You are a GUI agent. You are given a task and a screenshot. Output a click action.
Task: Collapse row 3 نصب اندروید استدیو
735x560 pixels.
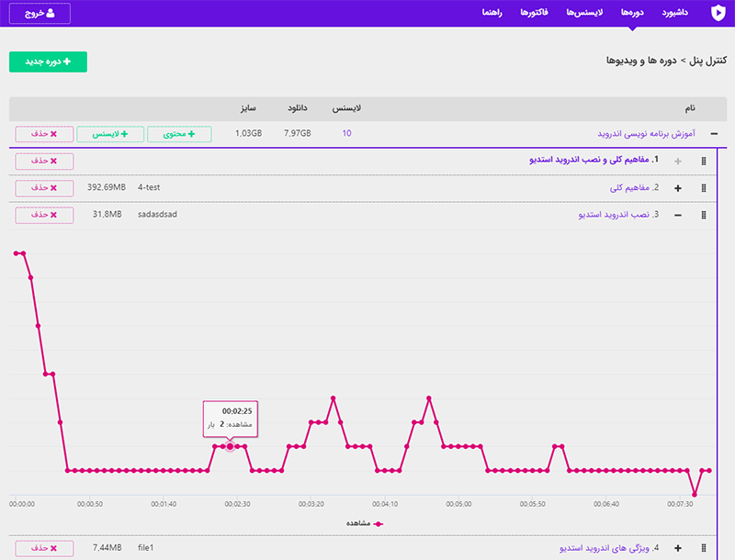pos(678,216)
